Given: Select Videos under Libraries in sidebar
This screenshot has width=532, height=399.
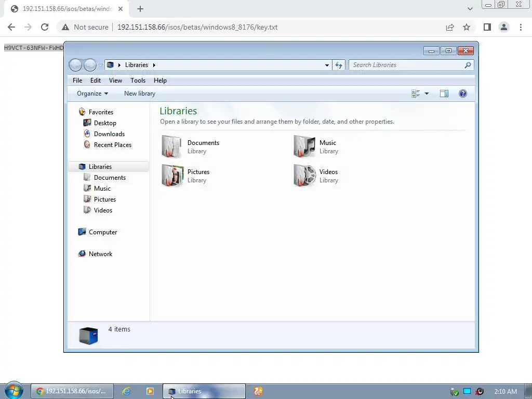Looking at the screenshot, I should pyautogui.click(x=103, y=210).
